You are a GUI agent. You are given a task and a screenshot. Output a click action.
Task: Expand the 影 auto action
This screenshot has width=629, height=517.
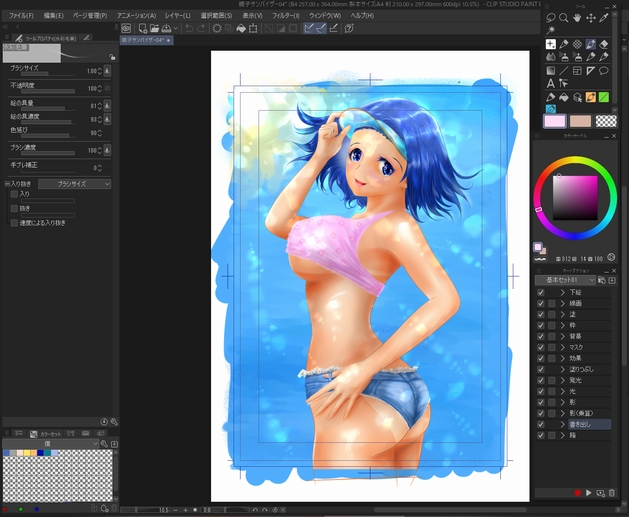click(x=563, y=402)
